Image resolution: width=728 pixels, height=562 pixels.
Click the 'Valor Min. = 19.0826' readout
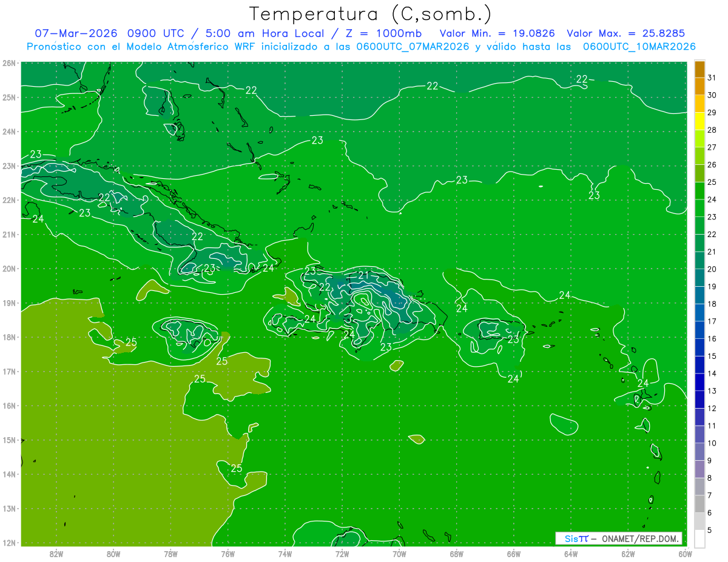[497, 33]
